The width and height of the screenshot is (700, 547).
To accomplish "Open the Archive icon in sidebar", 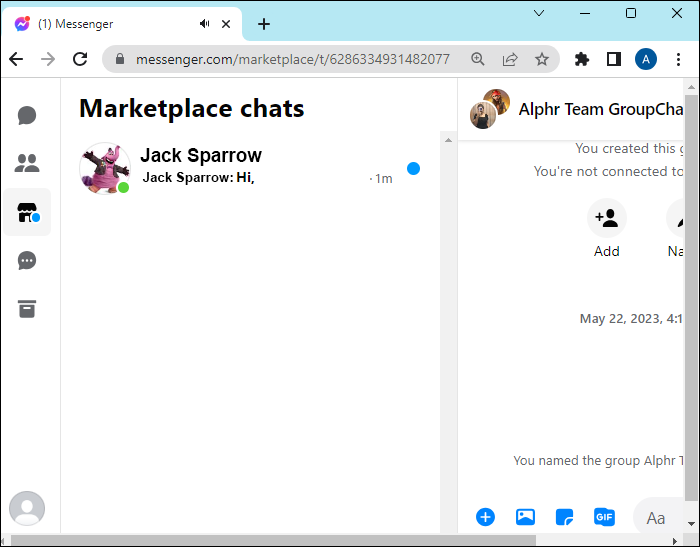I will click(x=27, y=309).
